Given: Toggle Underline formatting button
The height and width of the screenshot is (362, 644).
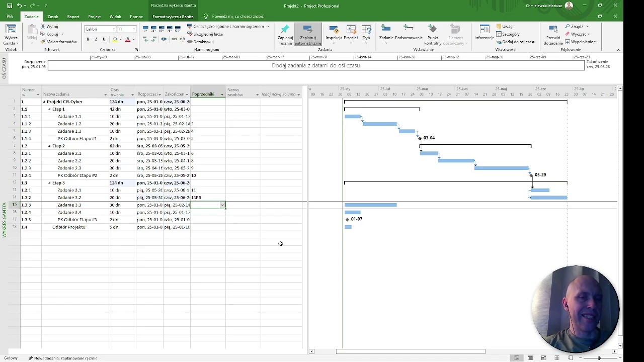Looking at the screenshot, I should click(104, 39).
